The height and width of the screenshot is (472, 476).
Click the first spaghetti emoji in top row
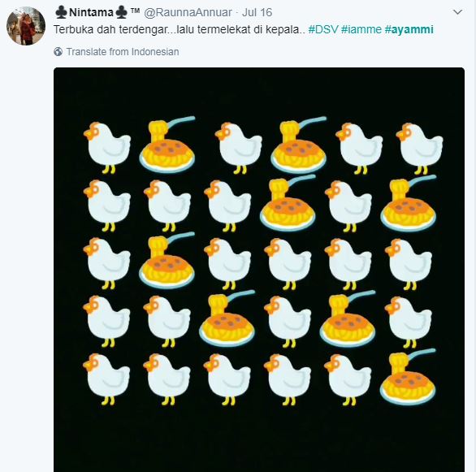point(167,145)
